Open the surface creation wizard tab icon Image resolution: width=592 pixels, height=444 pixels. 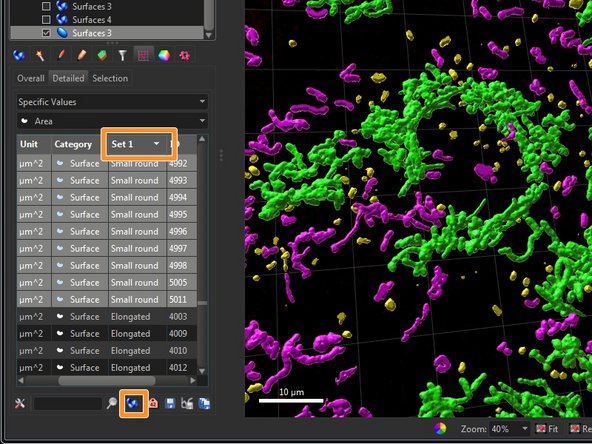coord(19,56)
